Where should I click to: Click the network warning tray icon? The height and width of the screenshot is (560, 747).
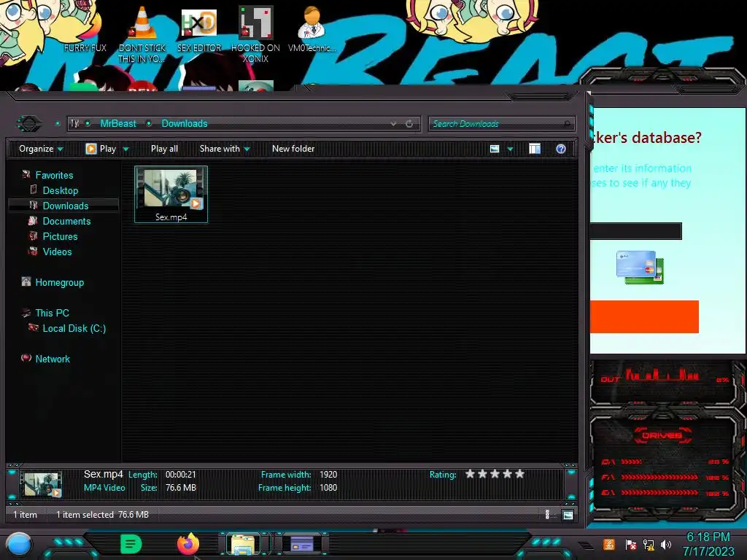click(x=649, y=544)
